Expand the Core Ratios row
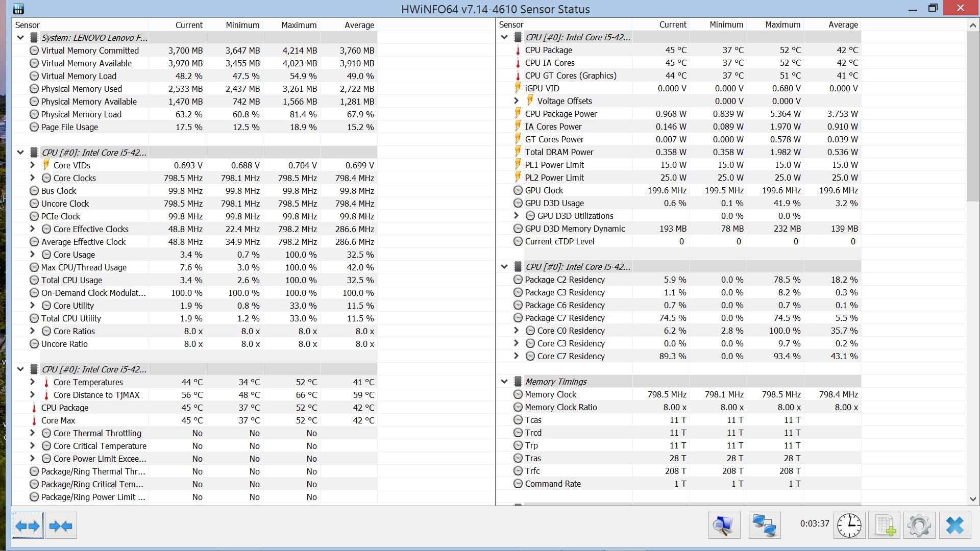980x551 pixels. 32,331
